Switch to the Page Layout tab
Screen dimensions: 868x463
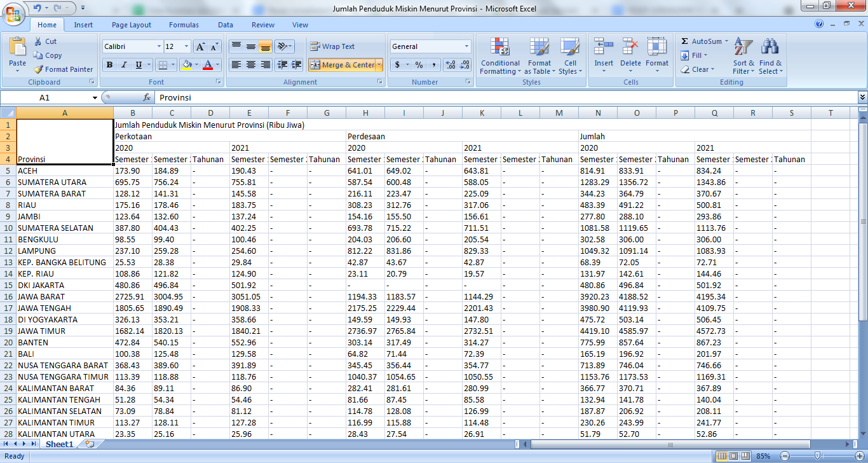132,25
